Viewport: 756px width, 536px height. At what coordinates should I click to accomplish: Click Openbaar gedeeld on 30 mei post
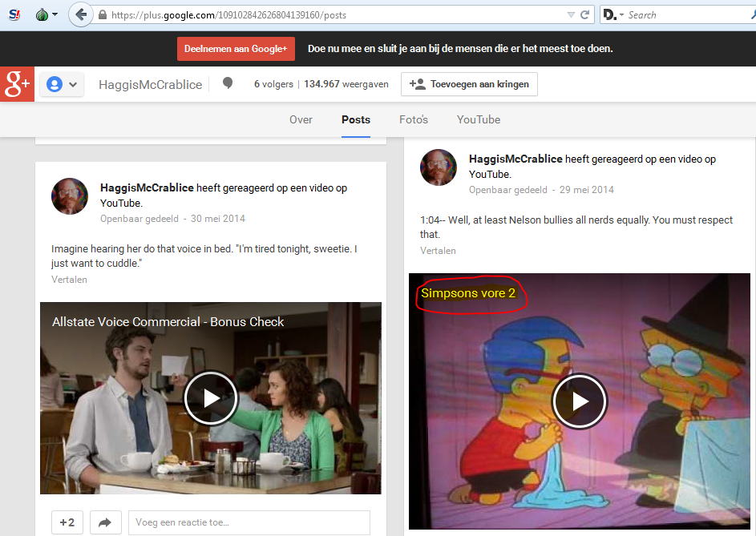click(x=139, y=219)
